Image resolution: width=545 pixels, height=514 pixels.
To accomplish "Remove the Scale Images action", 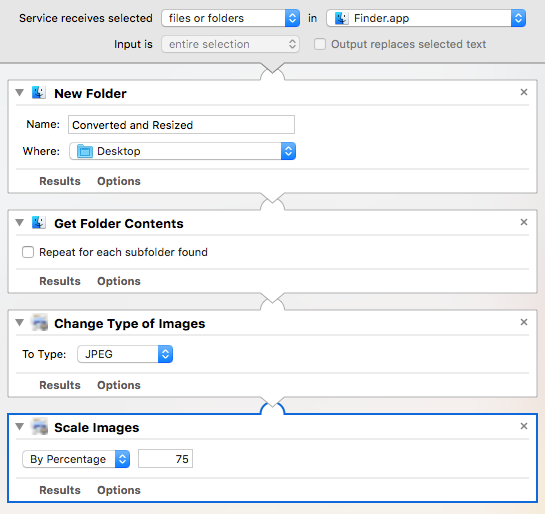I will [x=524, y=426].
